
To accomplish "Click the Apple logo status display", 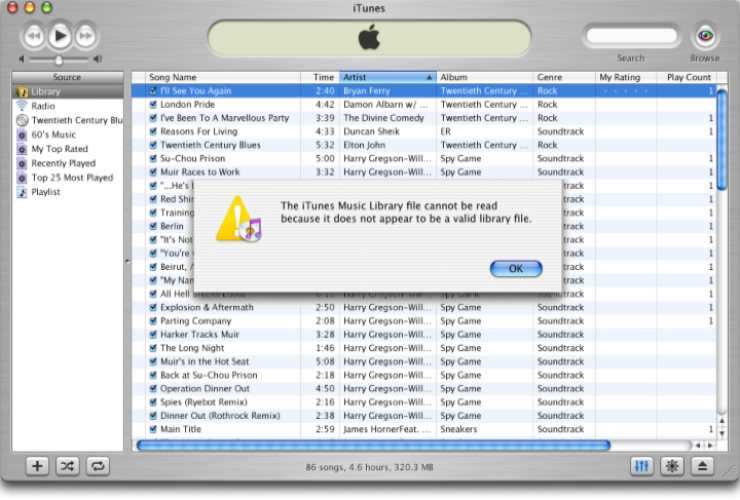I will click(x=369, y=38).
